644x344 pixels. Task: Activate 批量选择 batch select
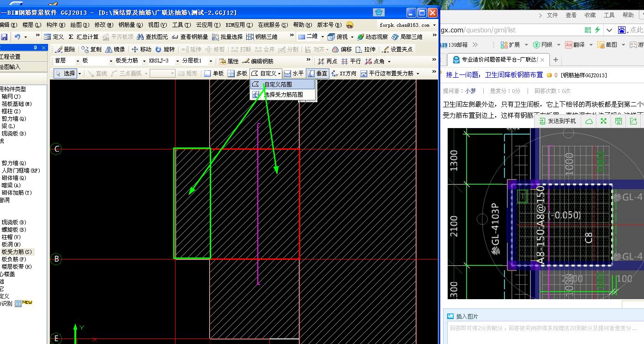pyautogui.click(x=227, y=37)
